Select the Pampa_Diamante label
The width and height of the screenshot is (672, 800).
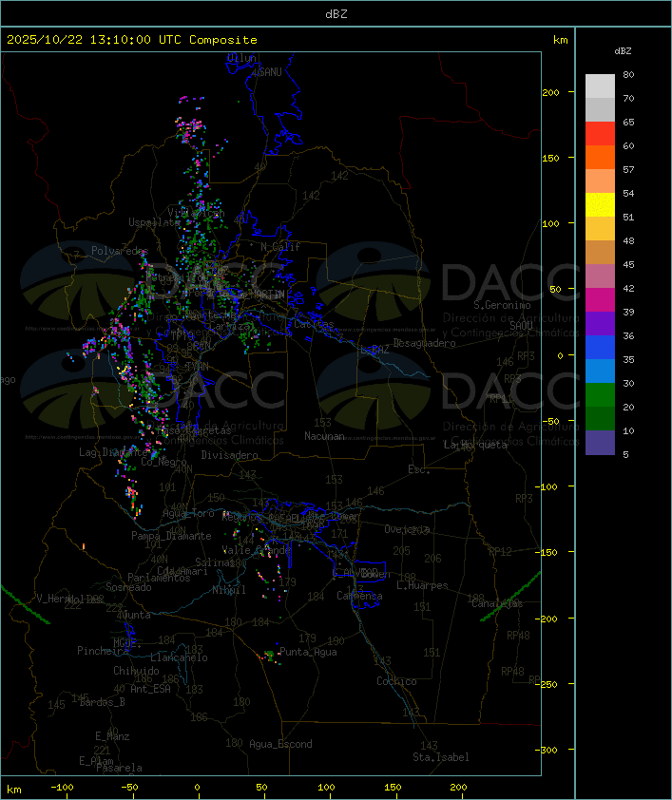tap(171, 536)
